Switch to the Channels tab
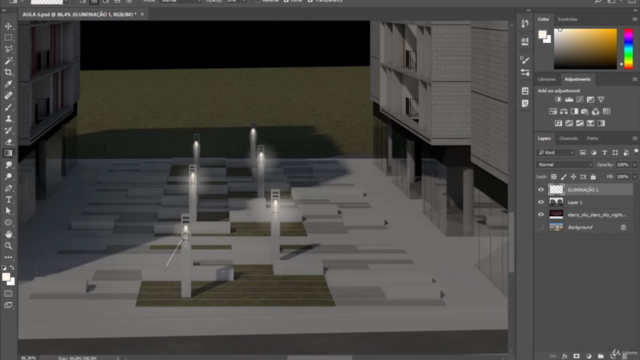The image size is (640, 360). click(568, 138)
